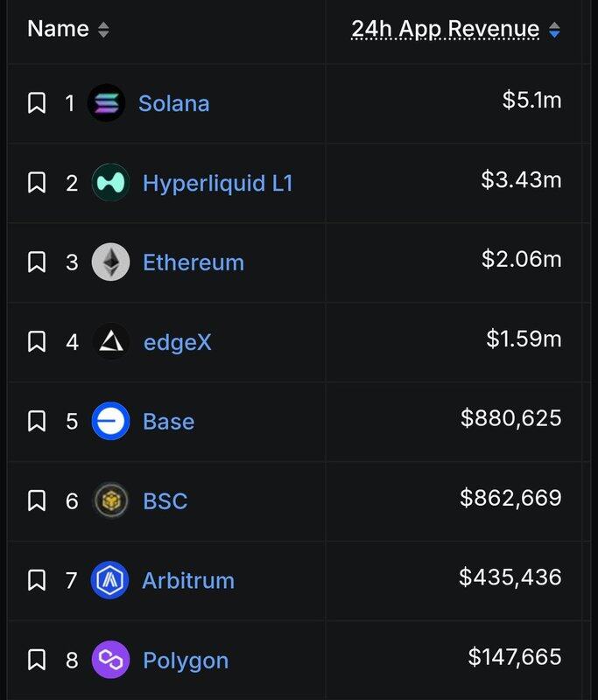Toggle bookmark for Arbitrum
This screenshot has width=598, height=700.
click(x=37, y=580)
